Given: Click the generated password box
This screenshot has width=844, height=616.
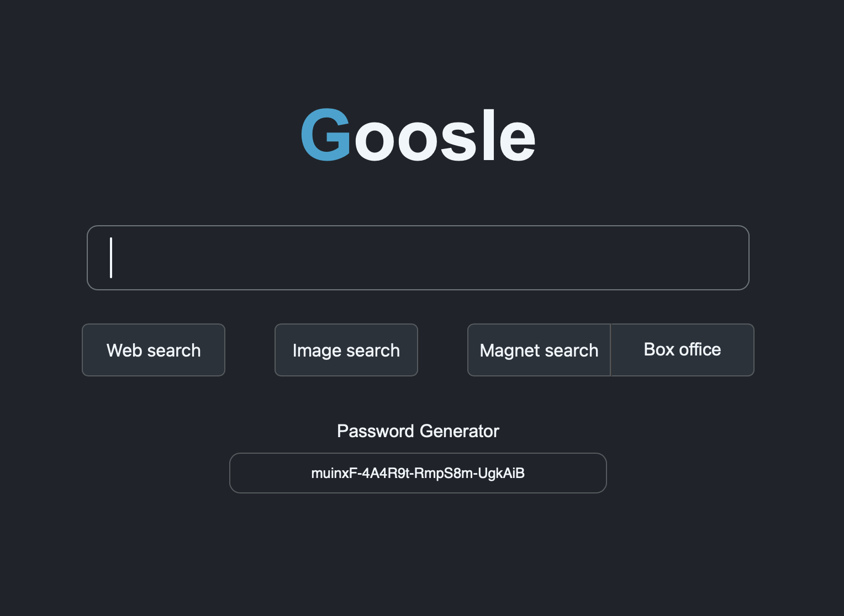Looking at the screenshot, I should 418,473.
